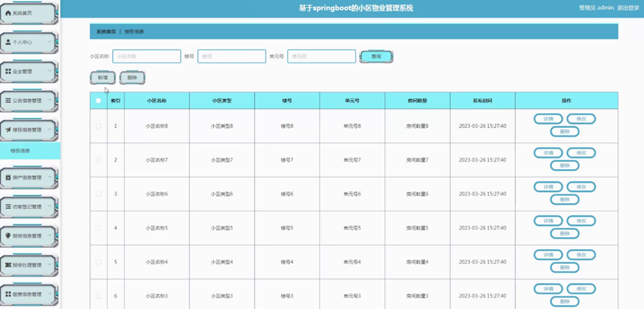The image size is (644, 309).
Task: Click 删除 in row 小区名称8
Action: (564, 132)
